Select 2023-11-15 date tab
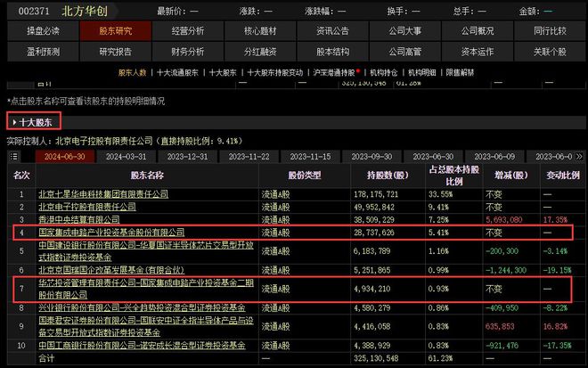 [311, 157]
